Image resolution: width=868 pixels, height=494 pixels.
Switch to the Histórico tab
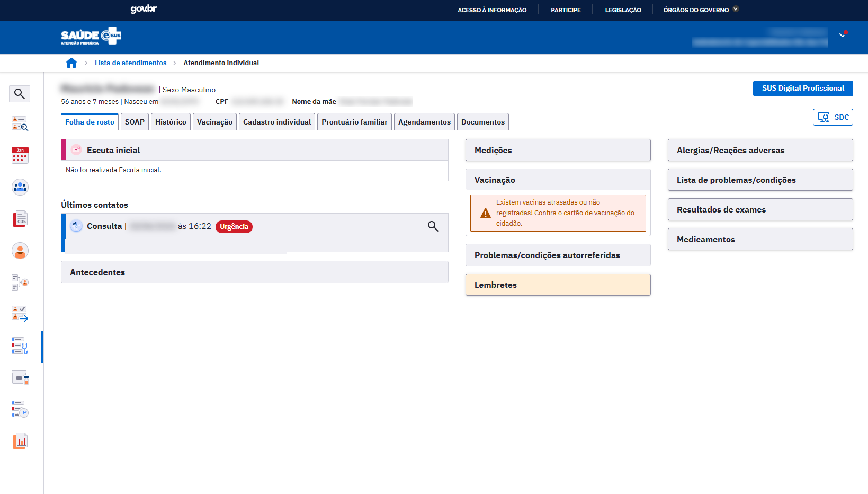pyautogui.click(x=171, y=122)
